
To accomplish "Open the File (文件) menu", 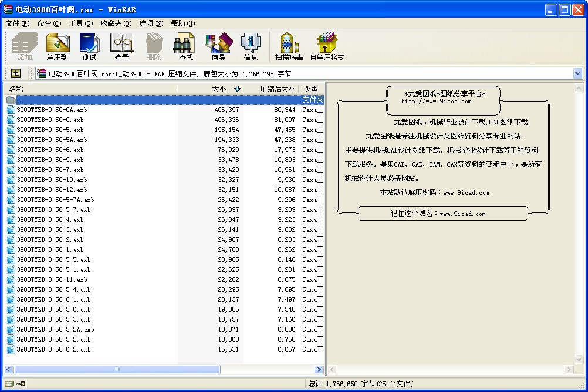I will [17, 23].
